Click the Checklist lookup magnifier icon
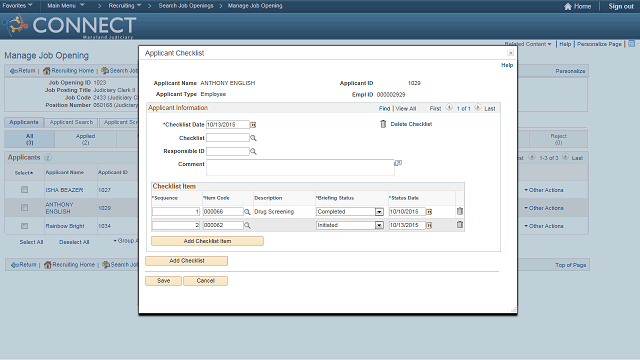This screenshot has height=360, width=640. [253, 138]
